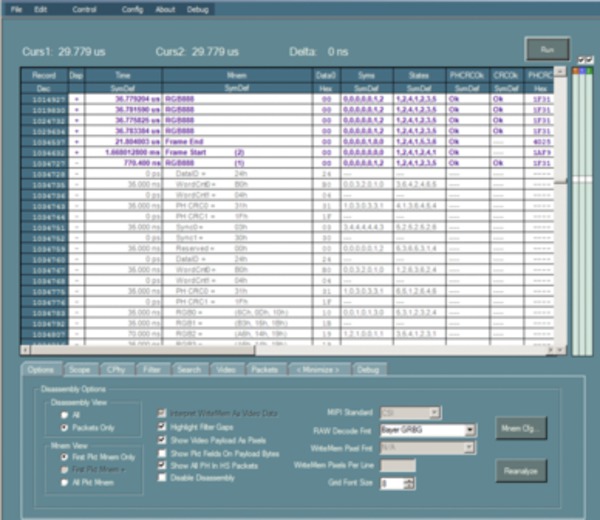Viewport: 600px width, 520px height.
Task: Choose the All Pkt Mnem radio option
Action: (63, 483)
